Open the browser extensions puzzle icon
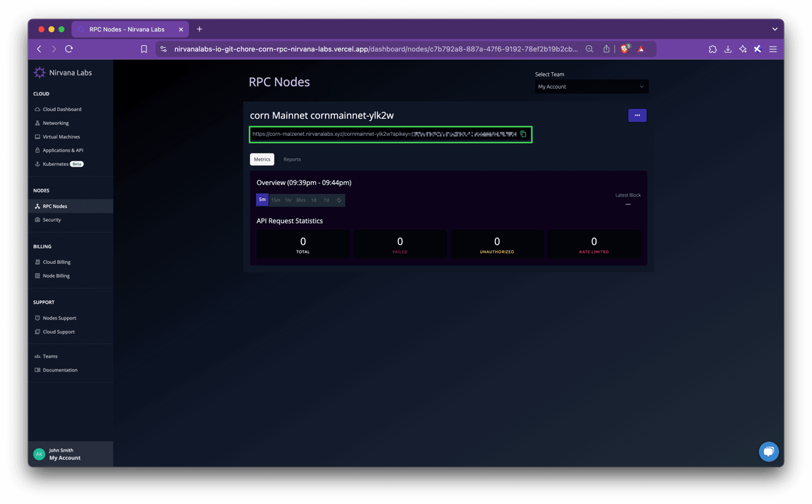812x504 pixels. coord(713,49)
